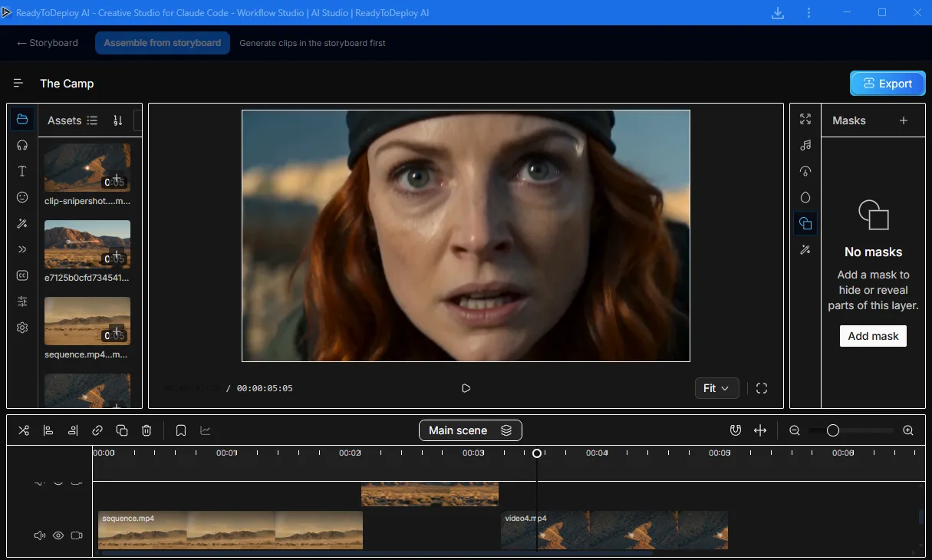Open the closed captions panel
Screen dimensions: 932x560
pos(22,275)
